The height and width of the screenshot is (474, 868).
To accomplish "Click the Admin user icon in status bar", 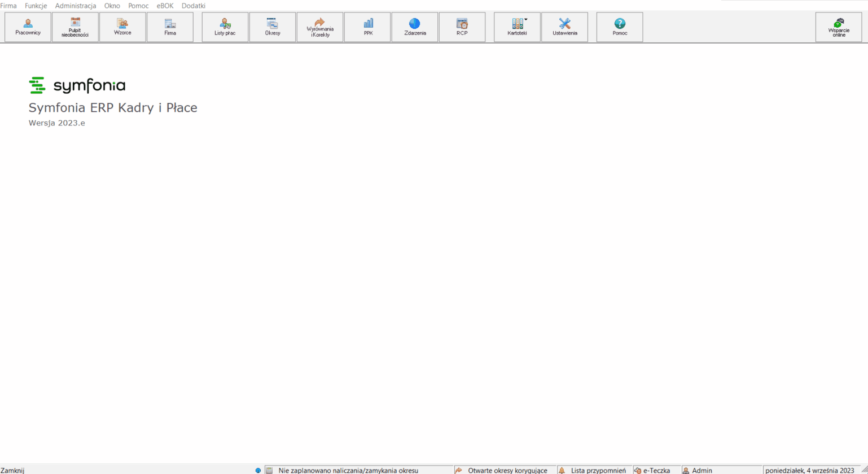I will (x=686, y=470).
